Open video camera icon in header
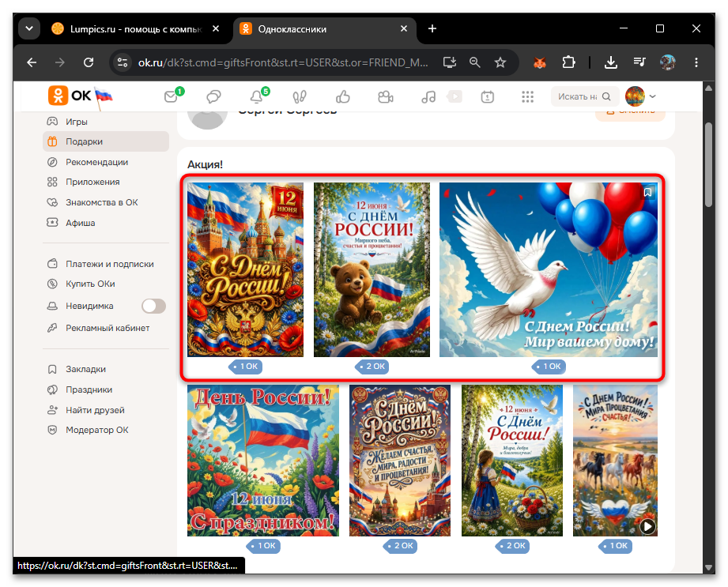This screenshot has height=587, width=728. 386,96
